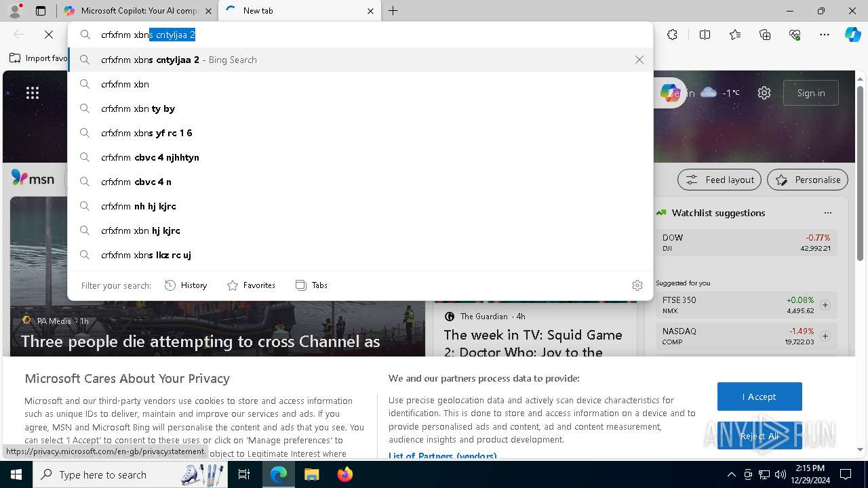Click the Sign in button on MSN
Viewport: 868px width, 488px height.
point(811,93)
